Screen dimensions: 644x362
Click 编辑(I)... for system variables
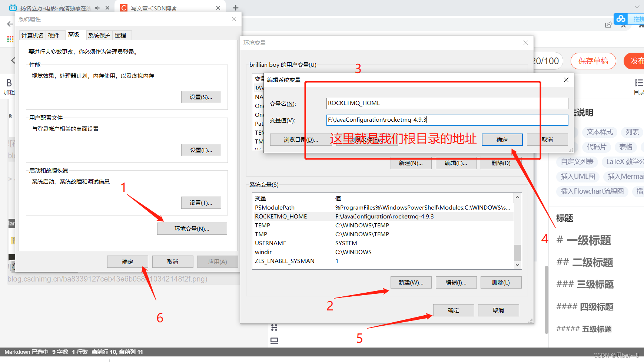[x=456, y=282]
